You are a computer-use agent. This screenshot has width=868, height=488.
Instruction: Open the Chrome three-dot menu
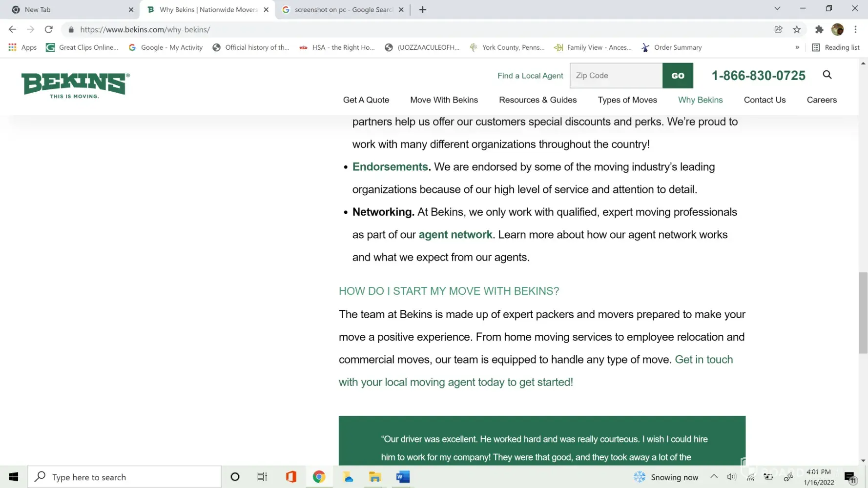[855, 29]
